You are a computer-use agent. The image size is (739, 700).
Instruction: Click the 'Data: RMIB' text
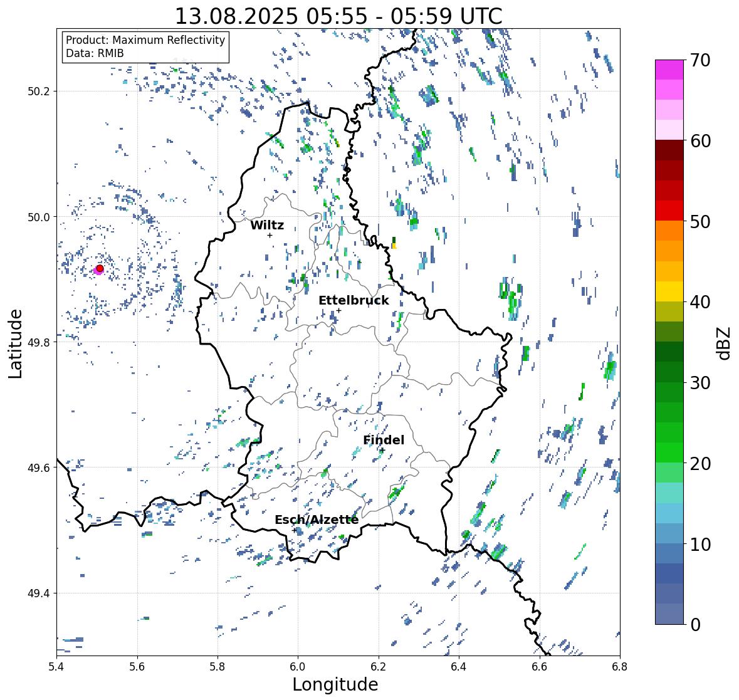coord(95,53)
